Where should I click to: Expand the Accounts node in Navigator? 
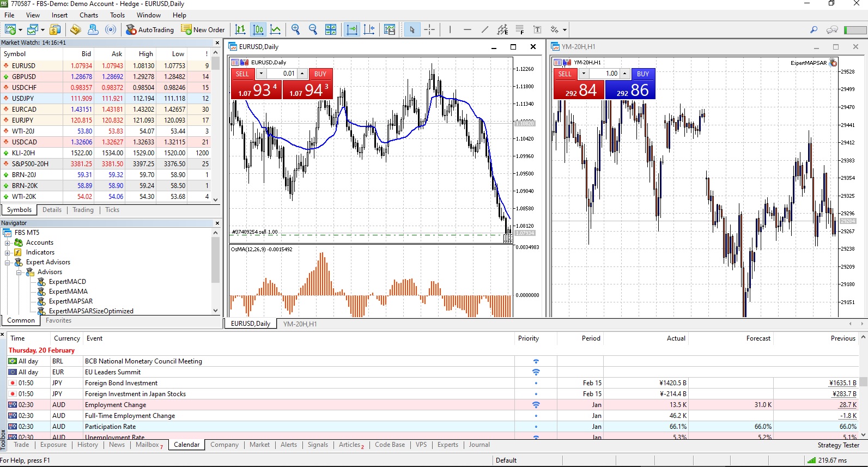(x=8, y=242)
